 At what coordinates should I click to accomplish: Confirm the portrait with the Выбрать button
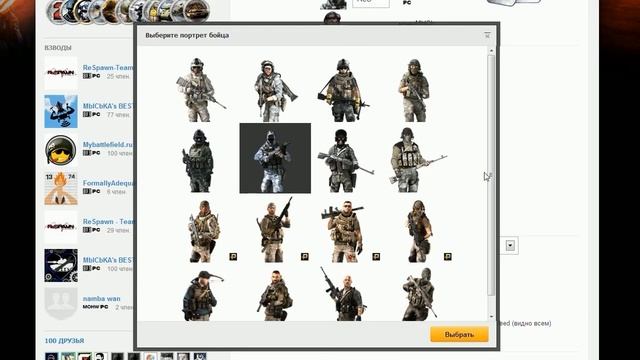(x=459, y=334)
